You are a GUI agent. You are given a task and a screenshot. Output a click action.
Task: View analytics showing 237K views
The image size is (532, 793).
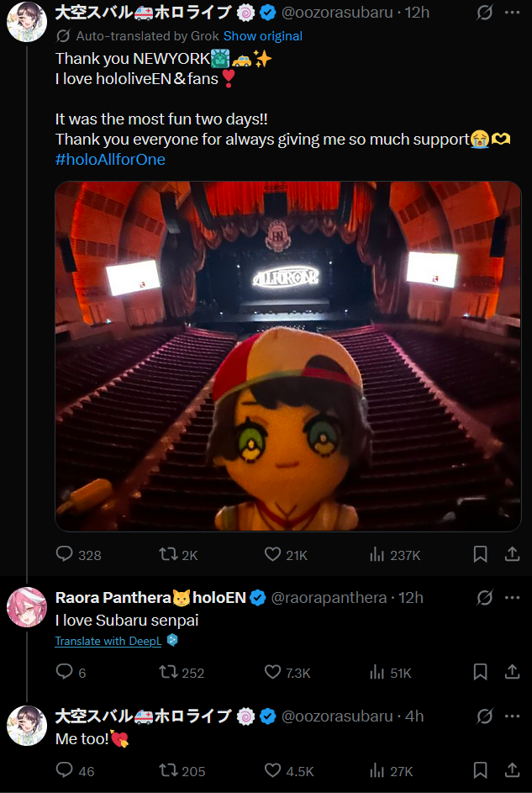tap(377, 554)
